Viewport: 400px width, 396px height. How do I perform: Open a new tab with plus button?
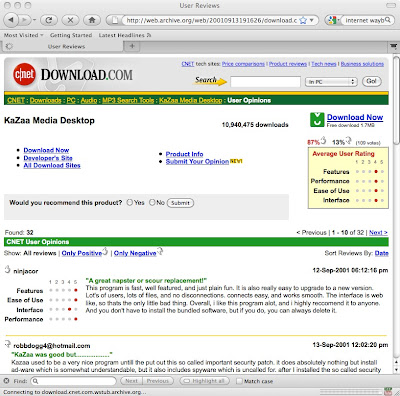132,46
